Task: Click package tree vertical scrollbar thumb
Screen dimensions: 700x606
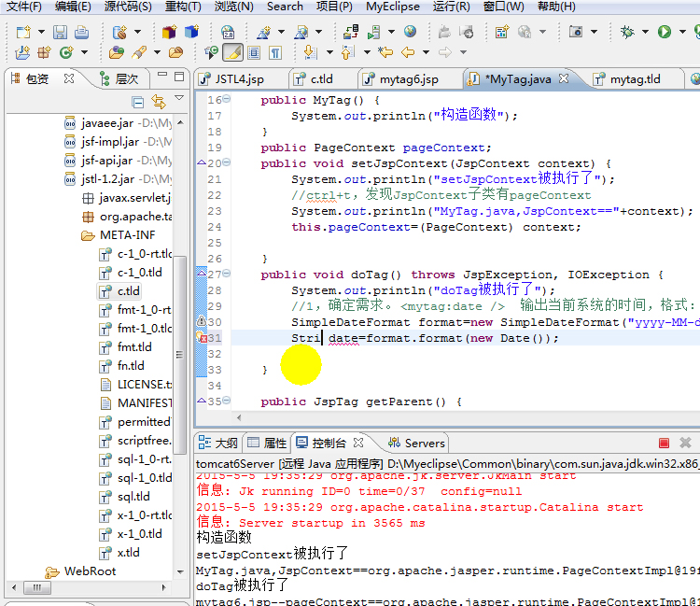Action: point(179,355)
